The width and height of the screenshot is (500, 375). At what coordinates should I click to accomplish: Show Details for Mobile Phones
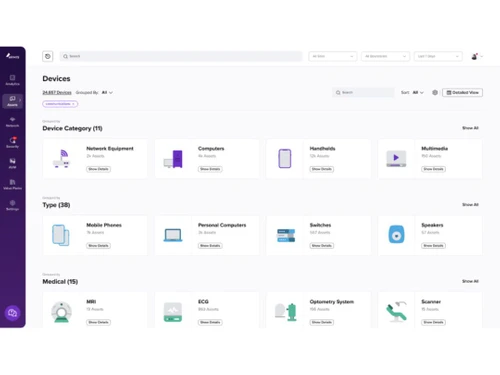point(98,246)
